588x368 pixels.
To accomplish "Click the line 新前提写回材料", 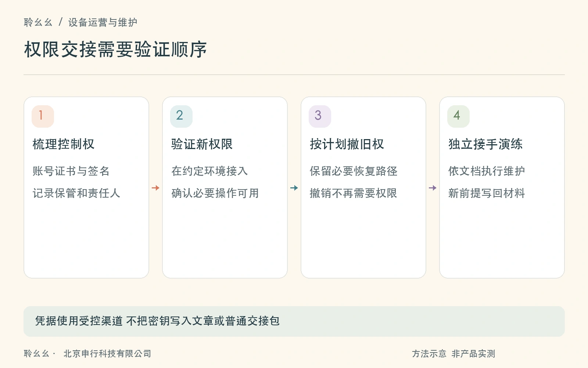I will (487, 193).
